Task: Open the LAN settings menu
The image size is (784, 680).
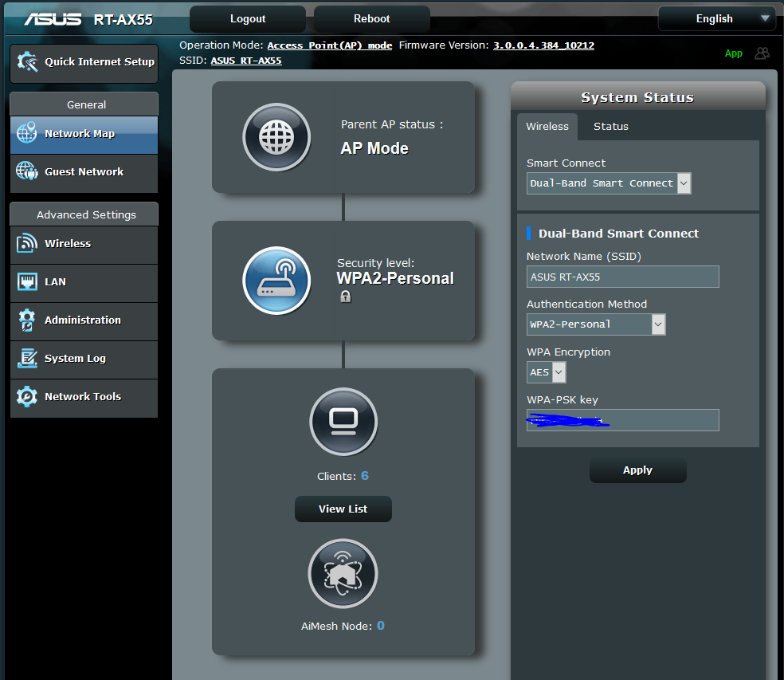Action: point(84,283)
